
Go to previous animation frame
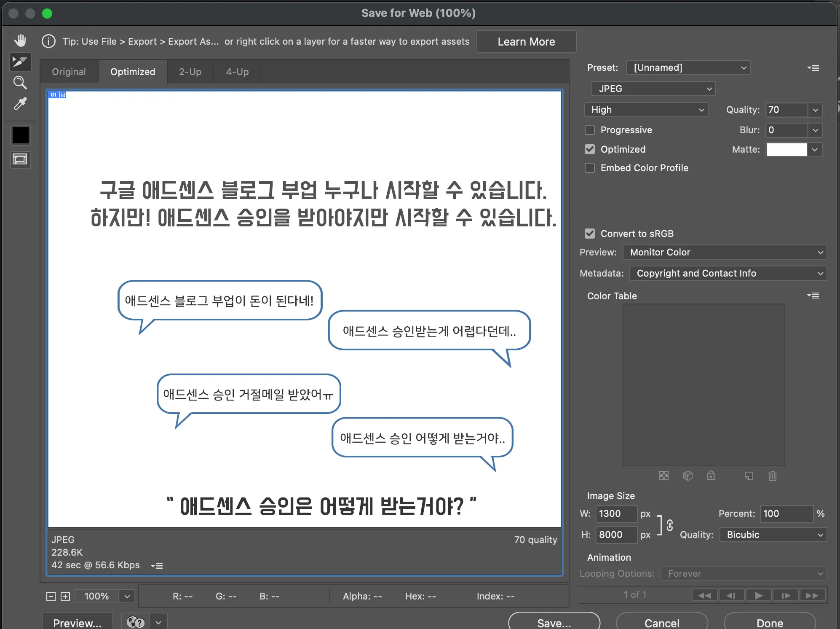click(x=731, y=595)
